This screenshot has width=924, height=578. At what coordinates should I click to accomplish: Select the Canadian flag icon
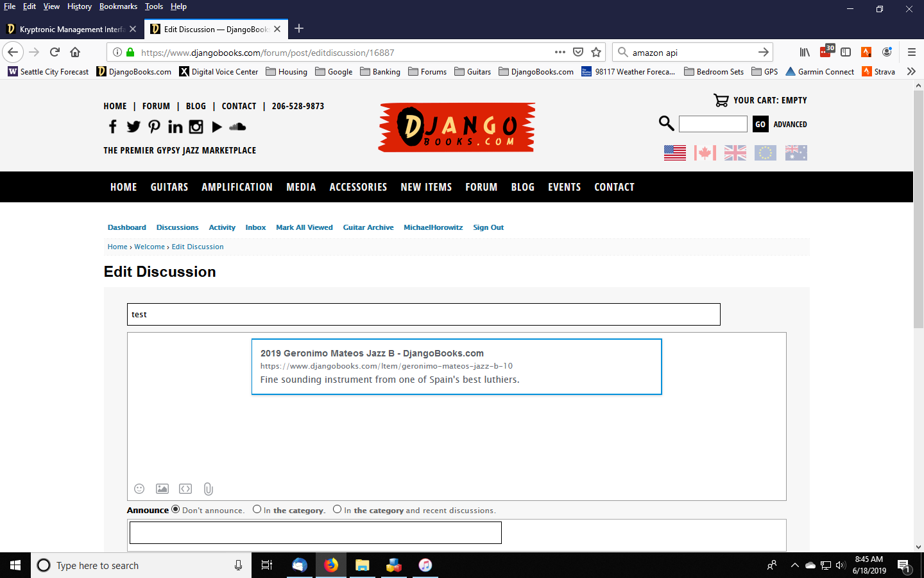pyautogui.click(x=705, y=153)
